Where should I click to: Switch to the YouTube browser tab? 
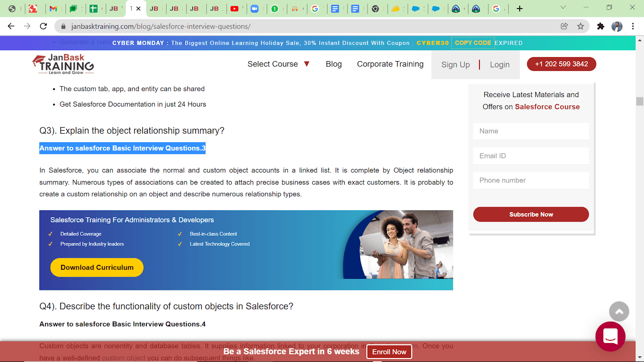click(x=234, y=8)
